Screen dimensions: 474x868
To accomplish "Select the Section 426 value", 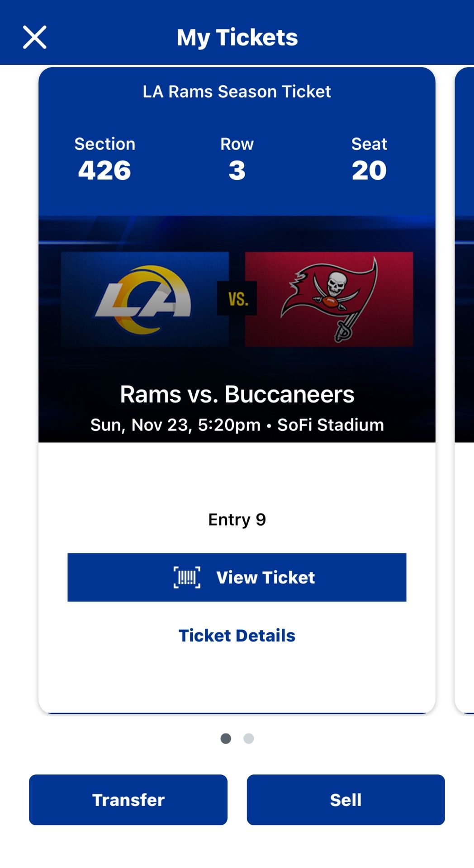I will [x=104, y=170].
